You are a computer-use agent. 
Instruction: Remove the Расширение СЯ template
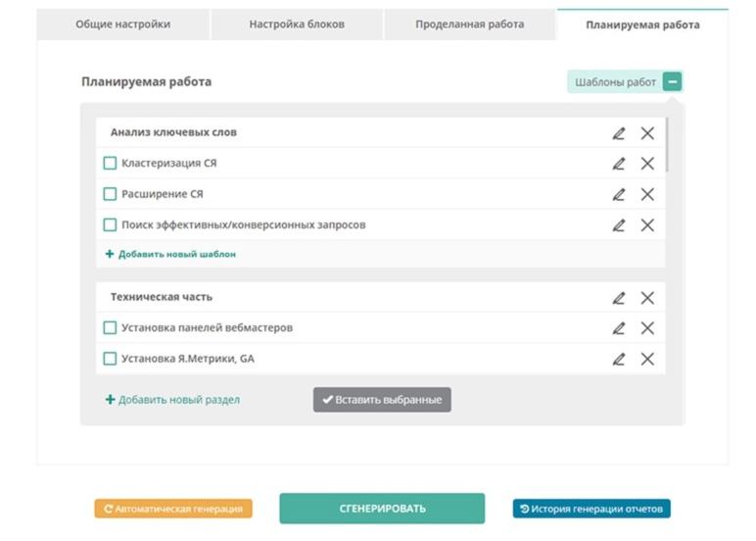(x=647, y=194)
